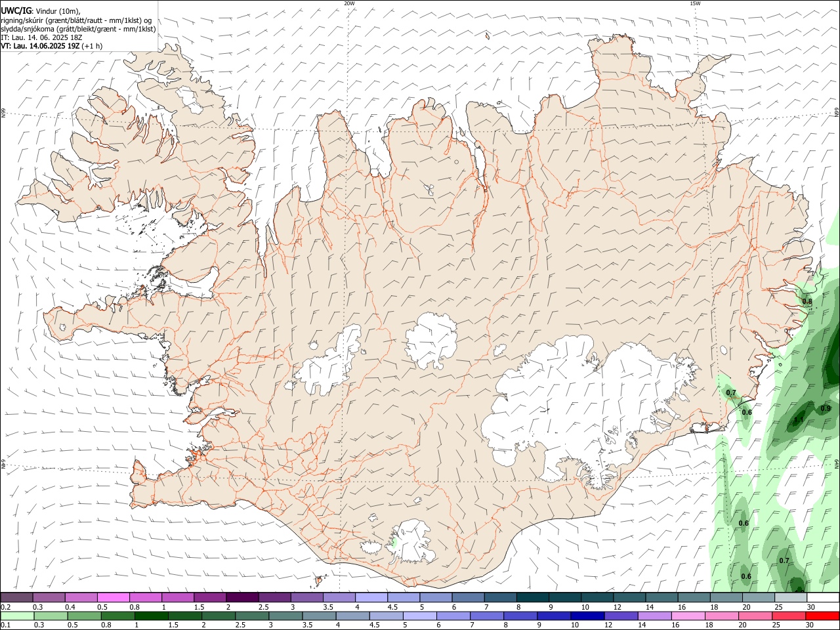Click the 'UWC/IG: Vindur (10m)' title text
The width and height of the screenshot is (840, 630).
coord(41,10)
